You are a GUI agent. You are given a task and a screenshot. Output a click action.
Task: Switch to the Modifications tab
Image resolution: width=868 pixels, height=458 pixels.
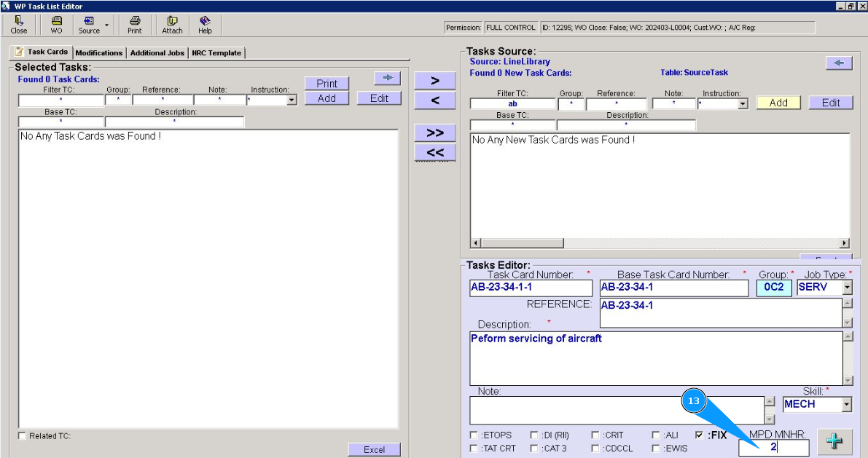[99, 53]
